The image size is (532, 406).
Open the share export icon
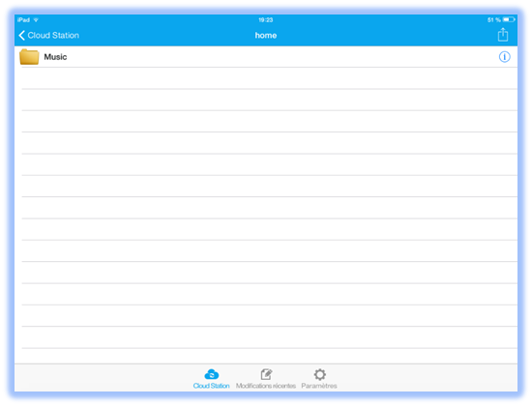(502, 35)
